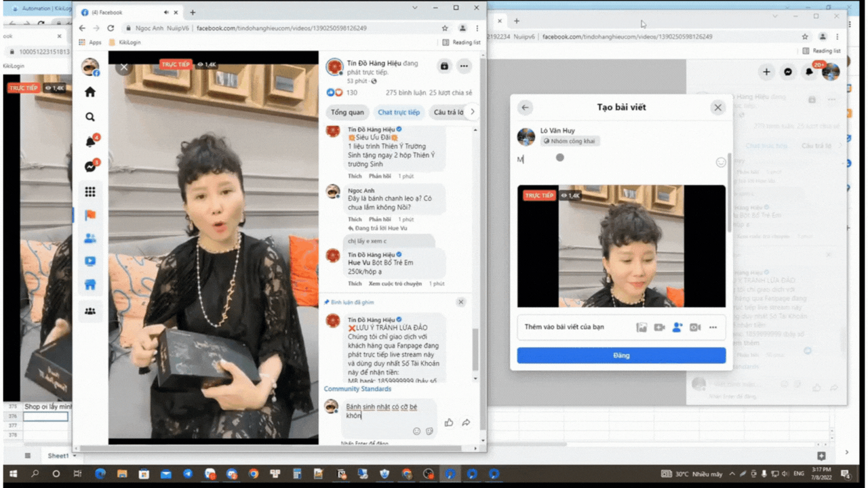The image size is (868, 488).
Task: Click the tag people icon in post dialog
Action: 677,327
